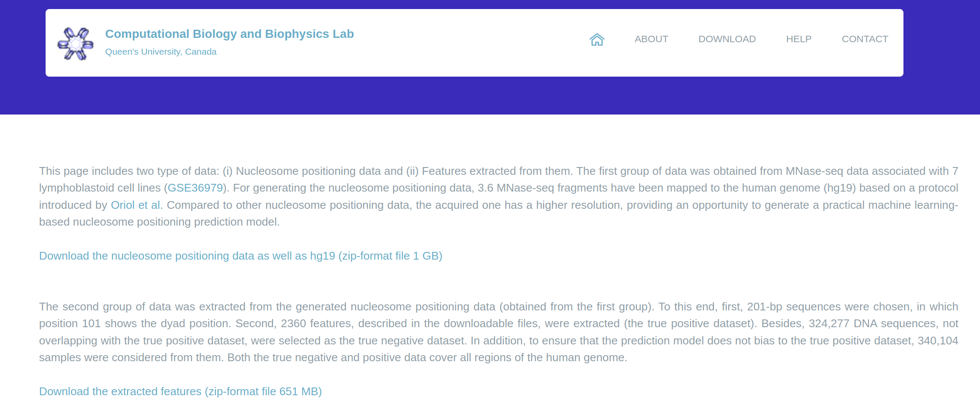Follow the Oriol et al. reference link
Viewport: 980px width, 412px height.
136,205
